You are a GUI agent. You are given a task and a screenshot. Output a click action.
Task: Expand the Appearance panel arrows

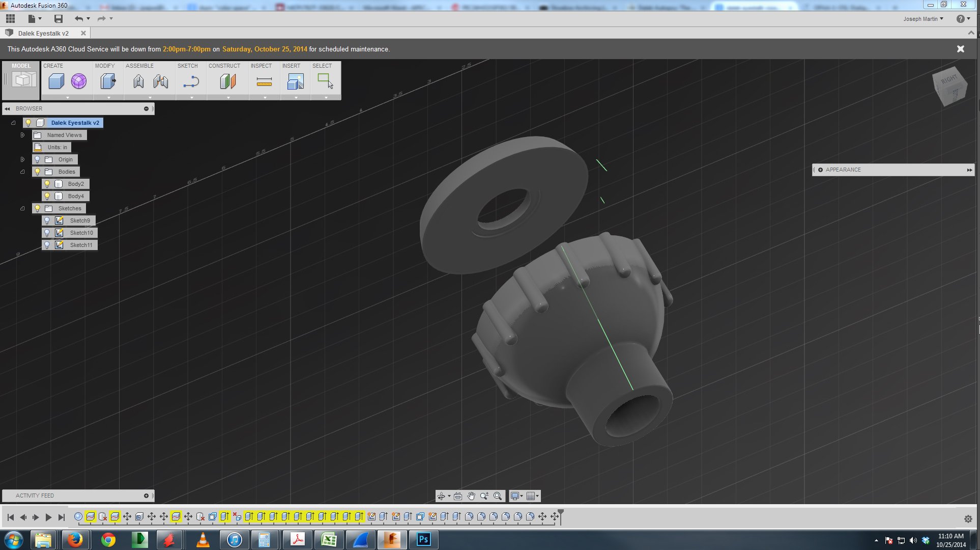[x=969, y=170]
